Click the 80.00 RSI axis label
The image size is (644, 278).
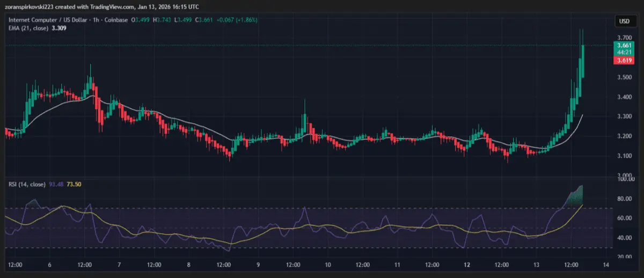click(x=624, y=199)
